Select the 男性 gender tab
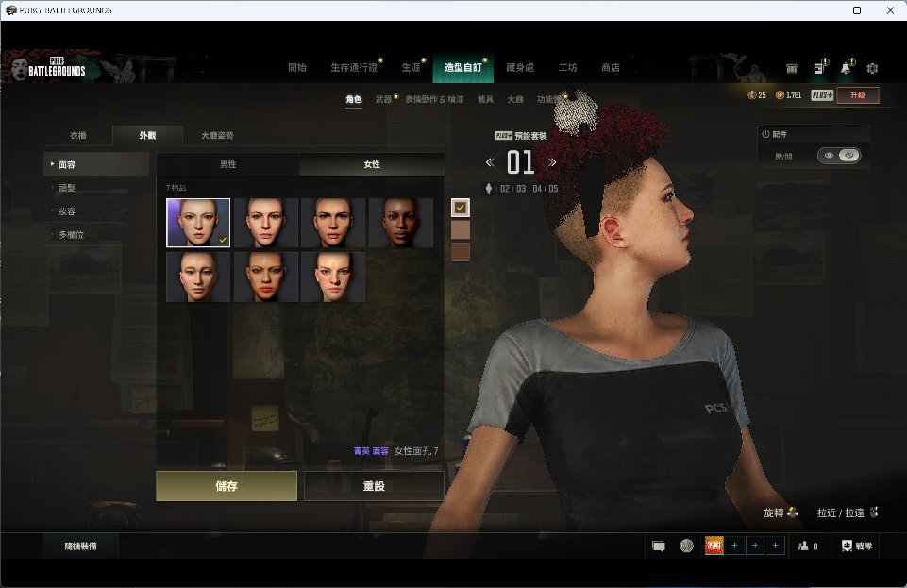Viewport: 907px width, 588px height. pos(227,164)
